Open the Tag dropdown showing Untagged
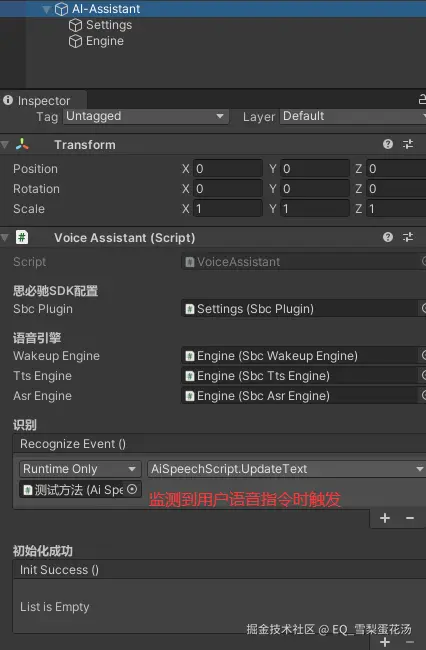The width and height of the screenshot is (426, 650). pyautogui.click(x=146, y=116)
